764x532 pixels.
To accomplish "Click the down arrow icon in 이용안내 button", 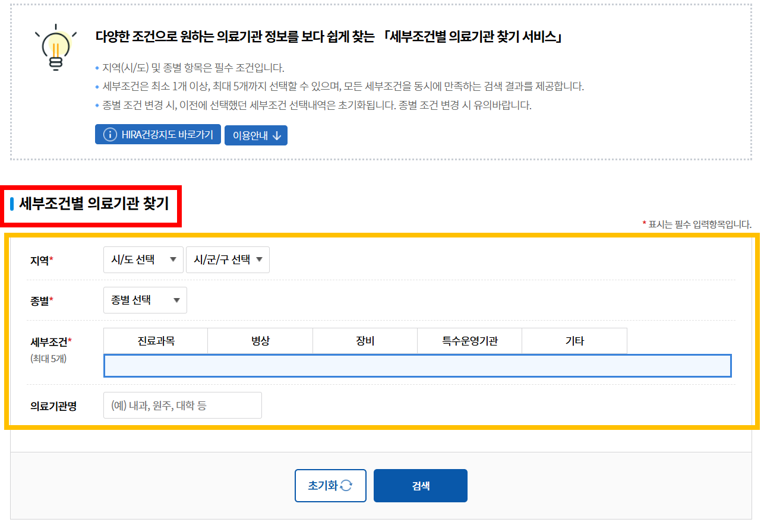I will click(277, 135).
